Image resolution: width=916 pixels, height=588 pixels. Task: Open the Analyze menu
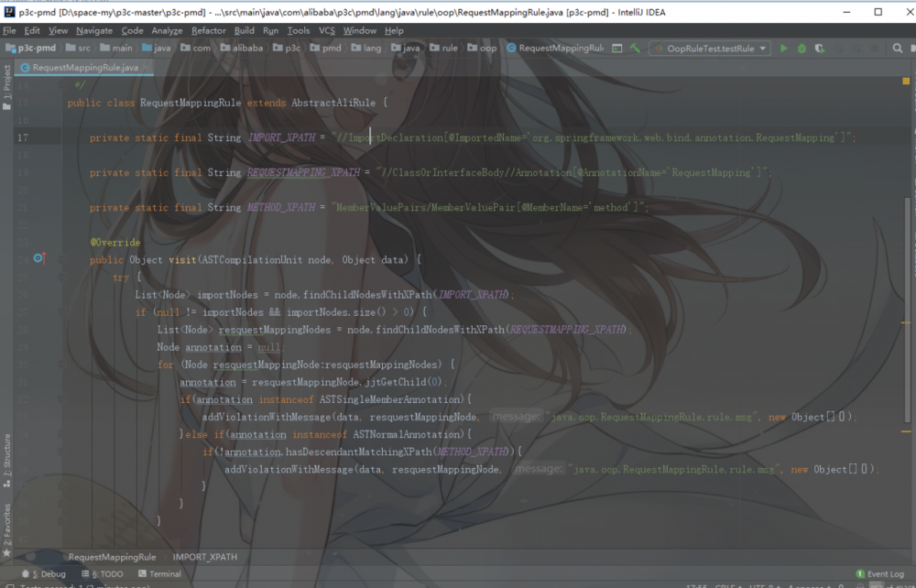167,30
